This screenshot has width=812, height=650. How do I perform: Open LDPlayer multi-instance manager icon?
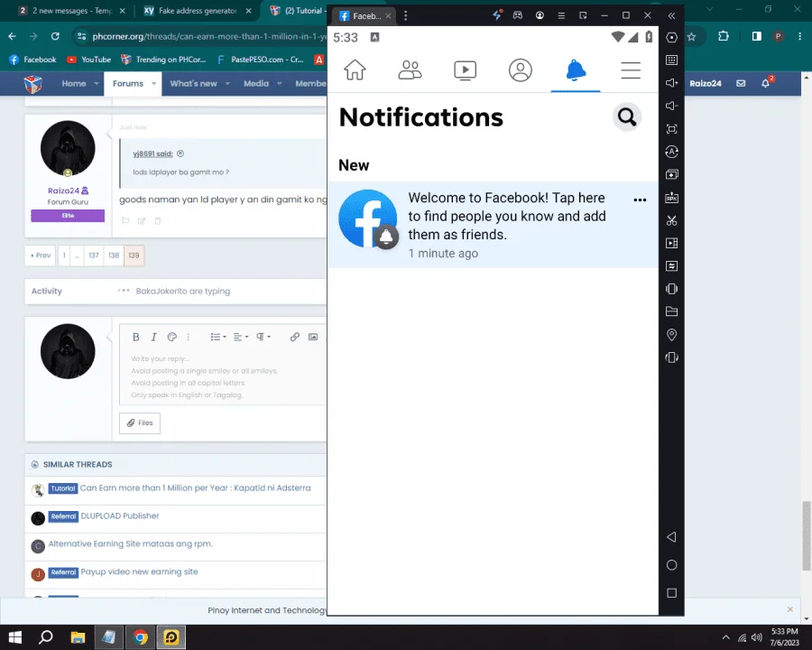671,174
